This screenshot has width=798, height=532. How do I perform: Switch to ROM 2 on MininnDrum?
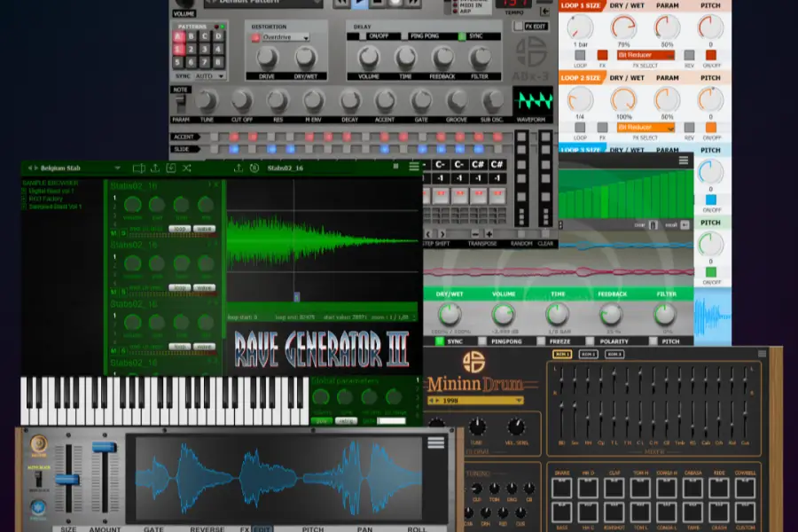(587, 354)
